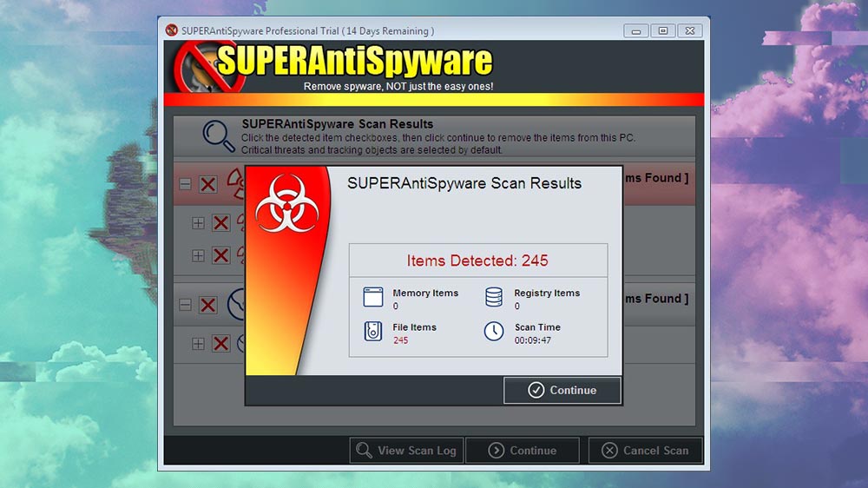Expand the first child threat item

198,222
